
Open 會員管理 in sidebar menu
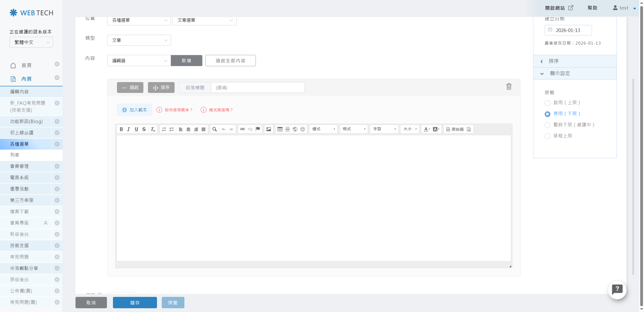pos(19,166)
